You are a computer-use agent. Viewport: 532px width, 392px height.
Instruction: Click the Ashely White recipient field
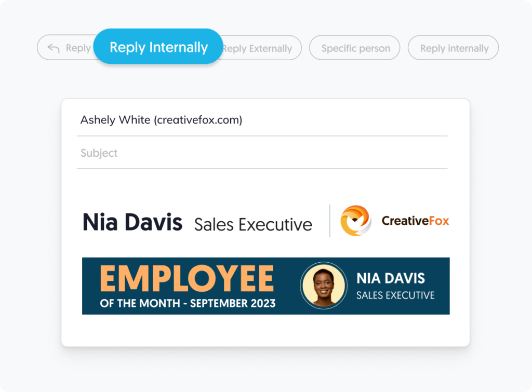161,120
